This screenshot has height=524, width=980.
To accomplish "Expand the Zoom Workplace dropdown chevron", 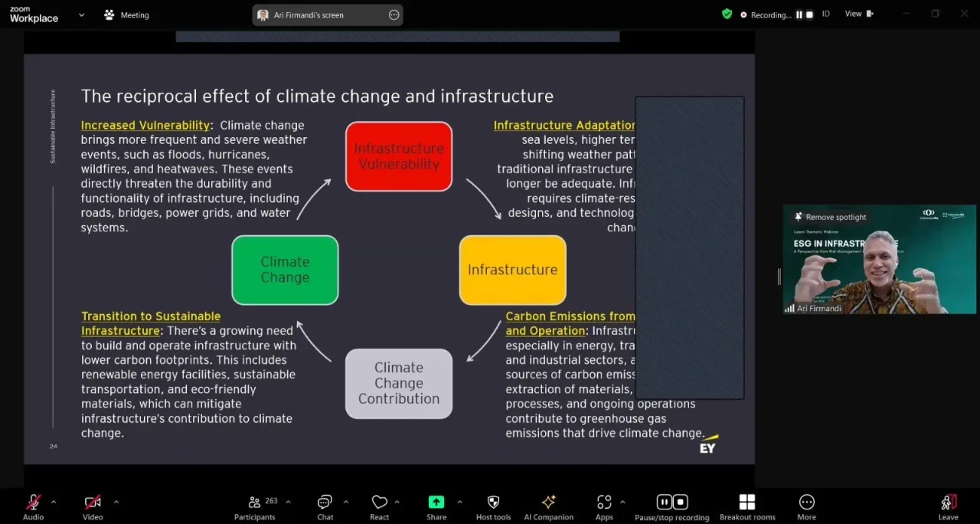I will (81, 15).
